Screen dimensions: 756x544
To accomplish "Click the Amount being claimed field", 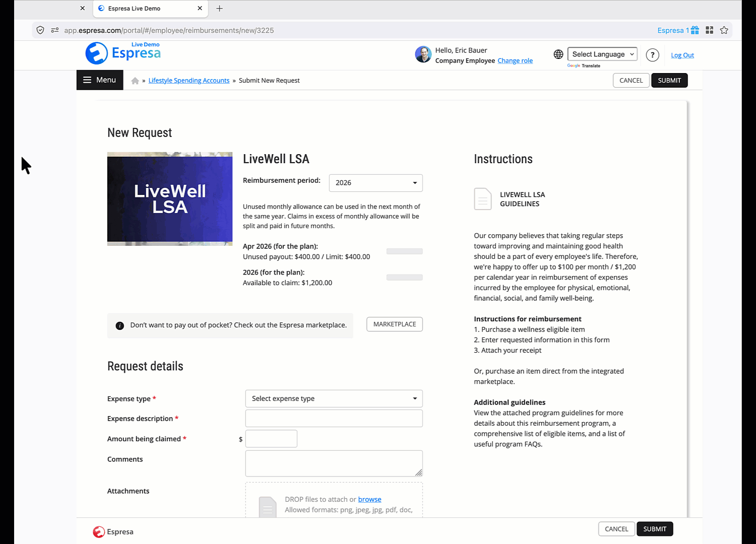I will (271, 439).
